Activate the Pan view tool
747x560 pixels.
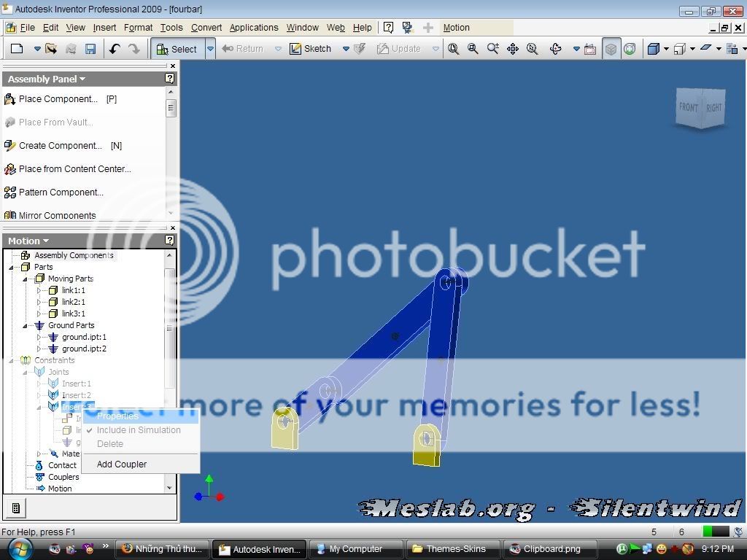click(513, 49)
